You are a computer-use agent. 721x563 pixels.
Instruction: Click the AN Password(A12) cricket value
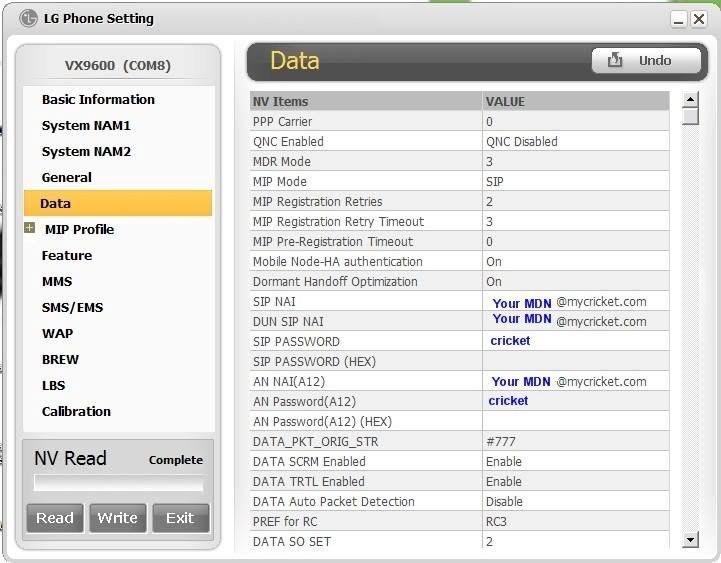click(x=576, y=401)
